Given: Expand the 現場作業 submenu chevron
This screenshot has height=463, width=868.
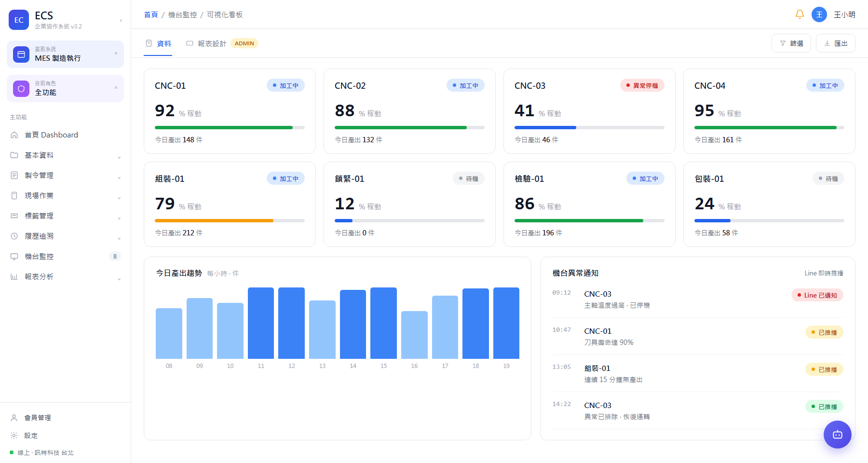Looking at the screenshot, I should coord(119,198).
